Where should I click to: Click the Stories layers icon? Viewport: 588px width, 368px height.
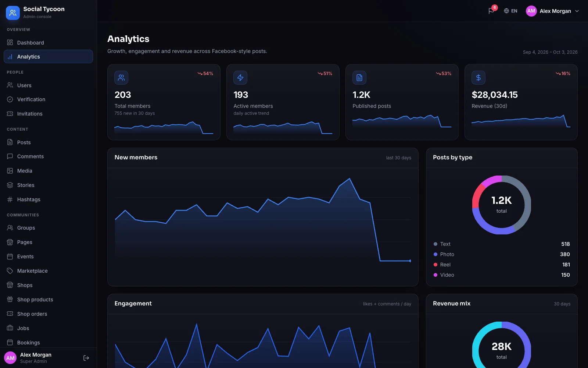pos(10,185)
